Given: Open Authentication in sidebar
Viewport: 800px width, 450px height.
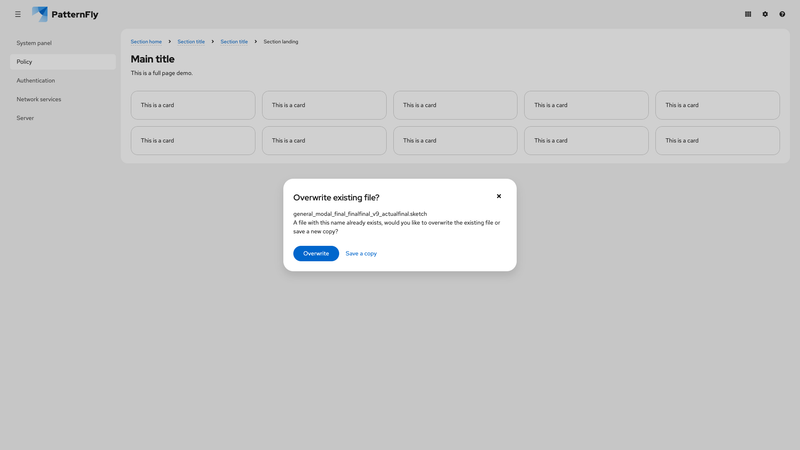Looking at the screenshot, I should point(36,81).
